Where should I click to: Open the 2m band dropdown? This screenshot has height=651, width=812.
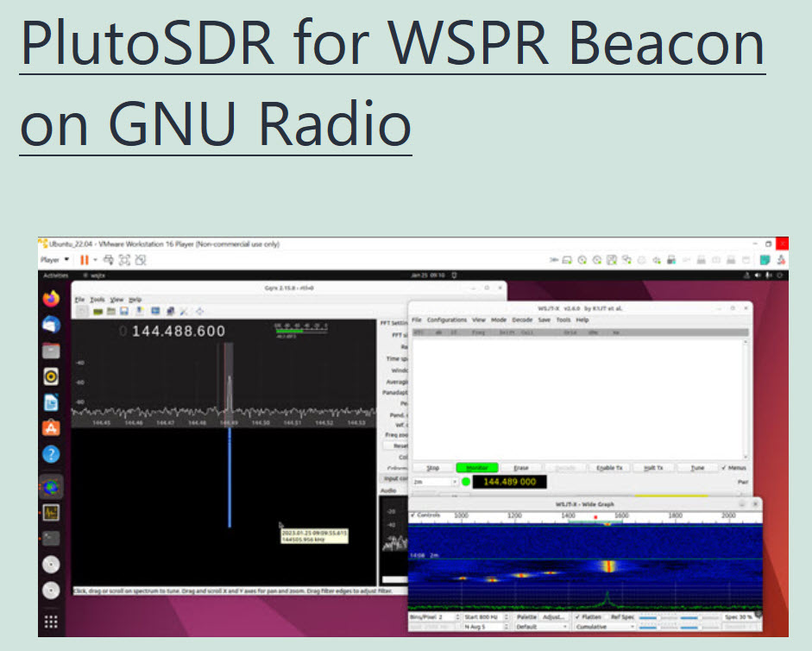(x=435, y=482)
